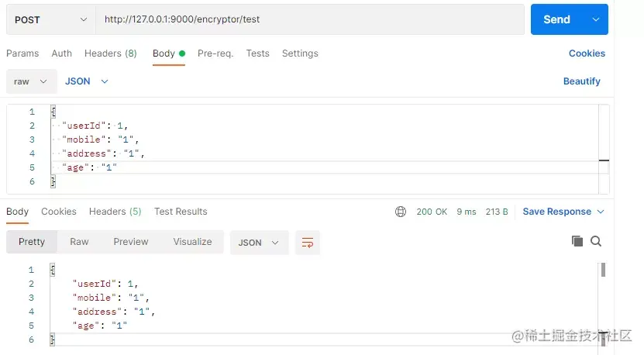The image size is (644, 355).
Task: Click the 9 ms response time
Action: point(467,212)
